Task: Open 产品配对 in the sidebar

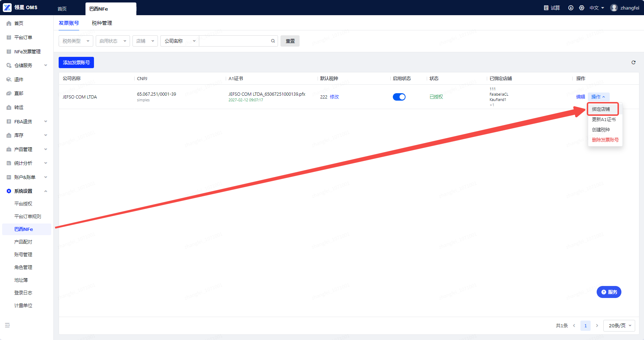Action: coord(23,242)
